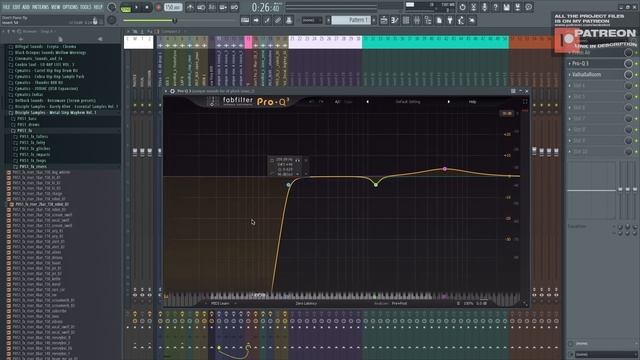Toggle countdown before recording icon

(x=212, y=7)
